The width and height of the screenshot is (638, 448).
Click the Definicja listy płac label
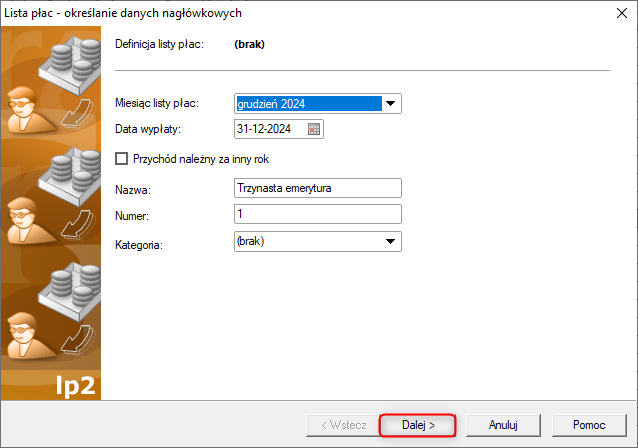160,44
